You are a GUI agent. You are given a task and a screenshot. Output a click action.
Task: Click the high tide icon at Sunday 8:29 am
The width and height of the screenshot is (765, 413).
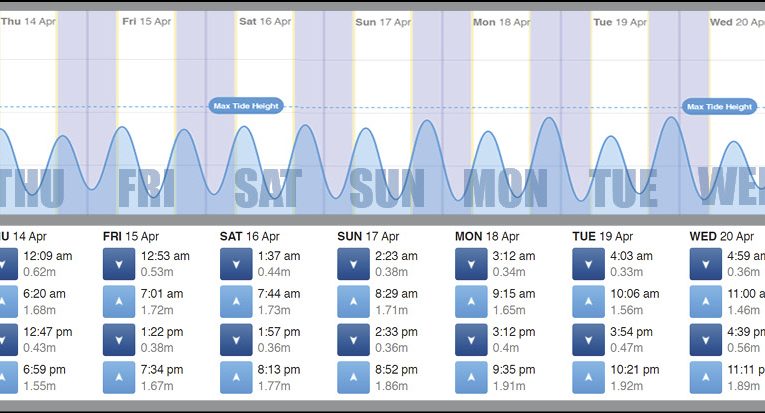point(351,301)
